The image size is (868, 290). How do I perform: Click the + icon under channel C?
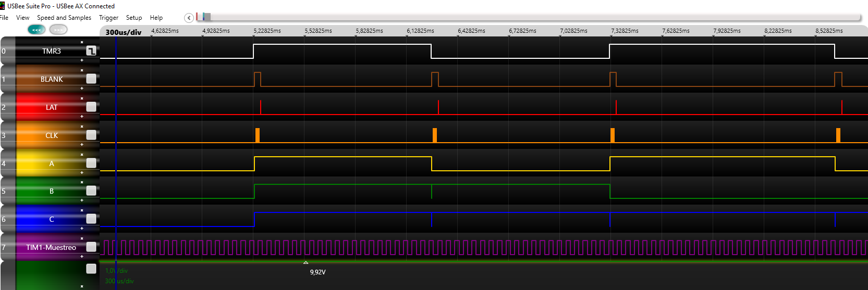tap(82, 229)
